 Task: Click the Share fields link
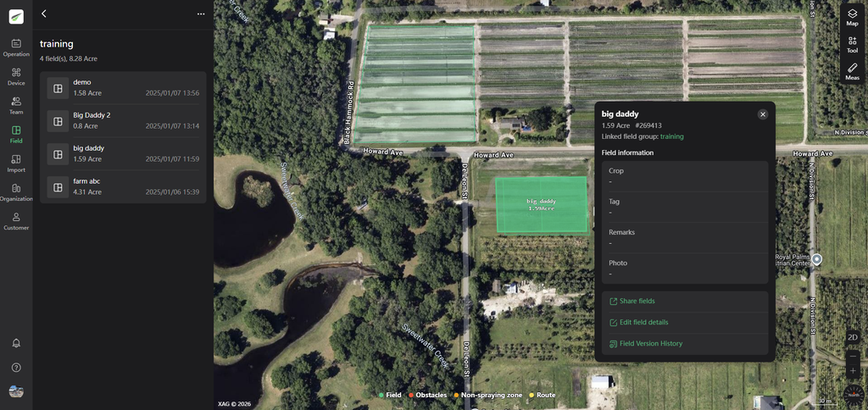(x=637, y=301)
